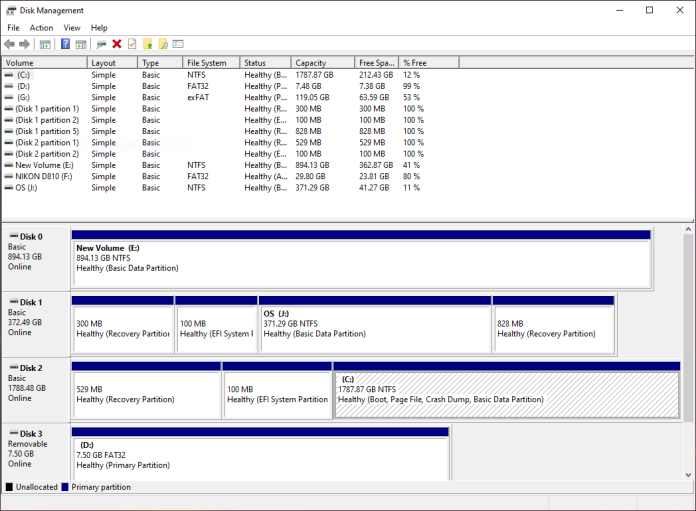Sort by the Status column header
This screenshot has height=511, width=696.
pyautogui.click(x=265, y=63)
